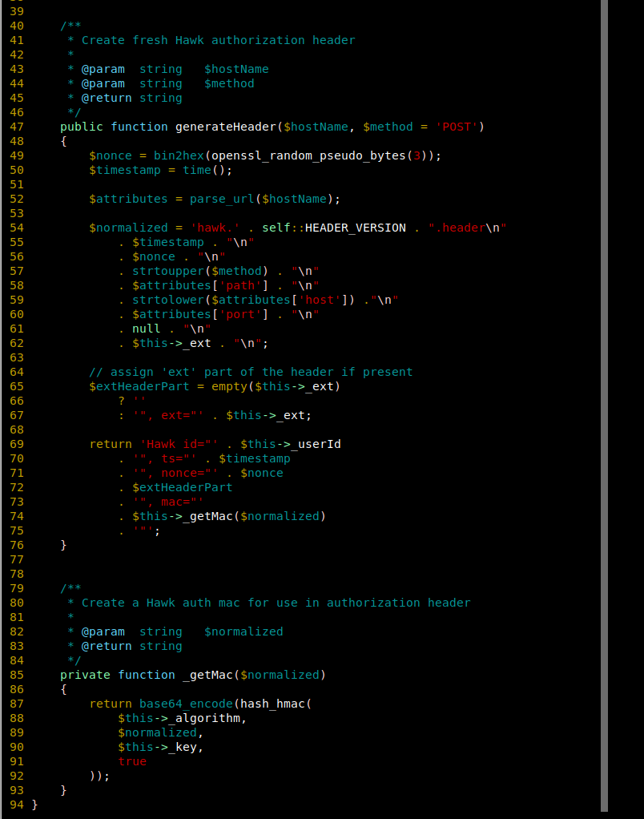Click line number 69 in gutter

coord(17,444)
